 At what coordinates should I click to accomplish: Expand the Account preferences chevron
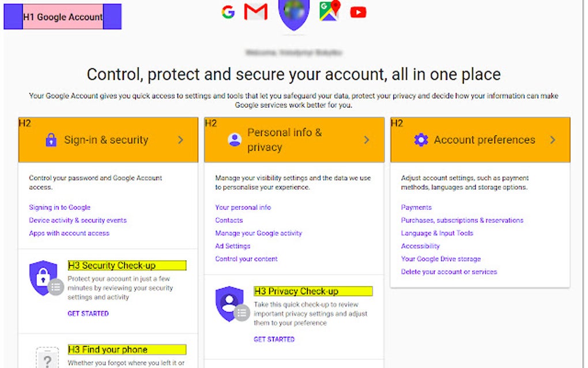point(553,140)
